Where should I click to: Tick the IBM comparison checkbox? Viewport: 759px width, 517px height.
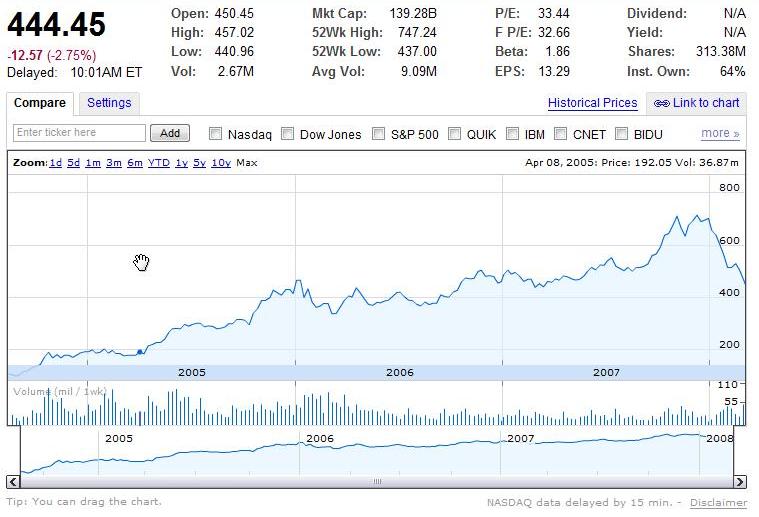(x=513, y=134)
